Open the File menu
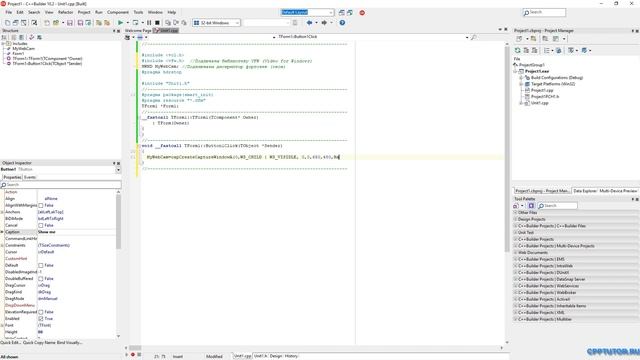The height and width of the screenshot is (360, 640). point(9,13)
